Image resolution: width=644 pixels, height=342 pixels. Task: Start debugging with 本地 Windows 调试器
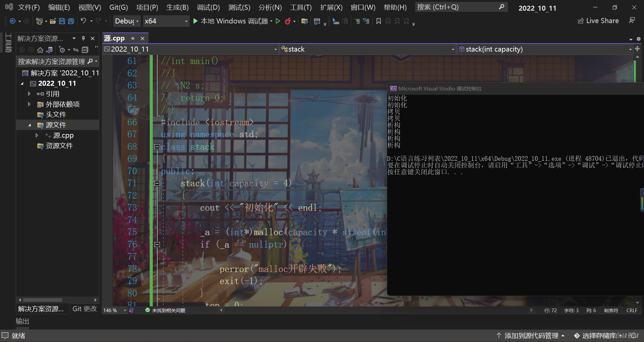pos(232,21)
